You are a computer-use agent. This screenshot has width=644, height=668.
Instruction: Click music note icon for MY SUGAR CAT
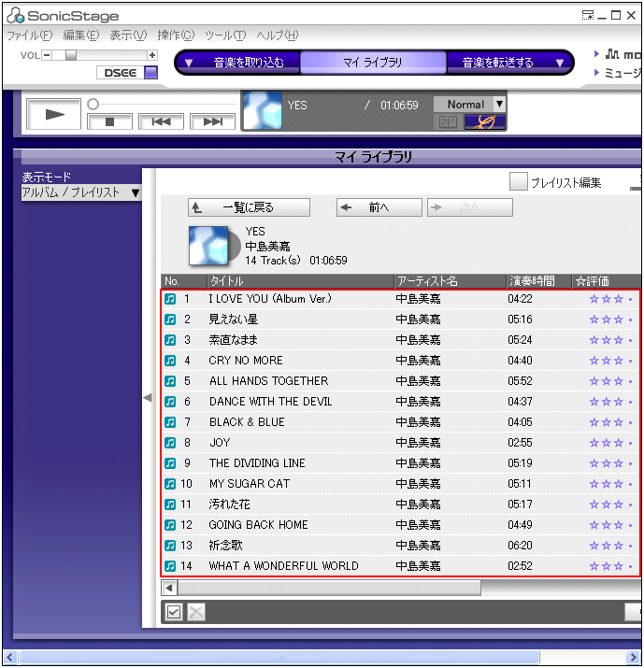tap(170, 484)
